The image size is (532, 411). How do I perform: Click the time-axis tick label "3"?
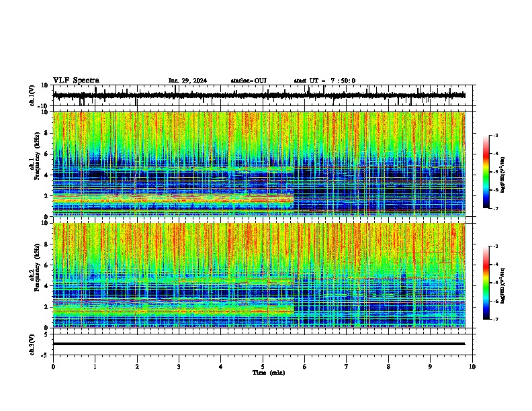pyautogui.click(x=179, y=367)
